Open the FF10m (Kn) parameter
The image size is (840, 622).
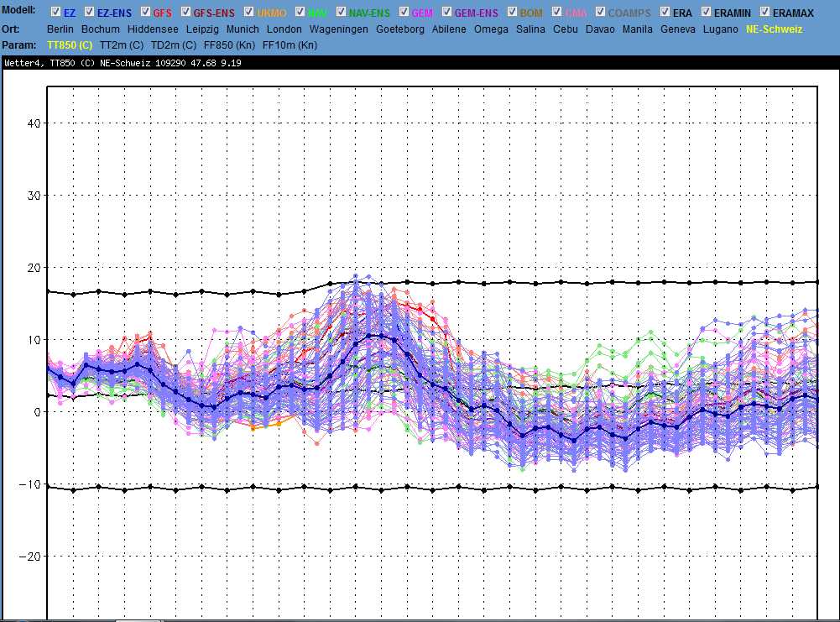[x=290, y=44]
